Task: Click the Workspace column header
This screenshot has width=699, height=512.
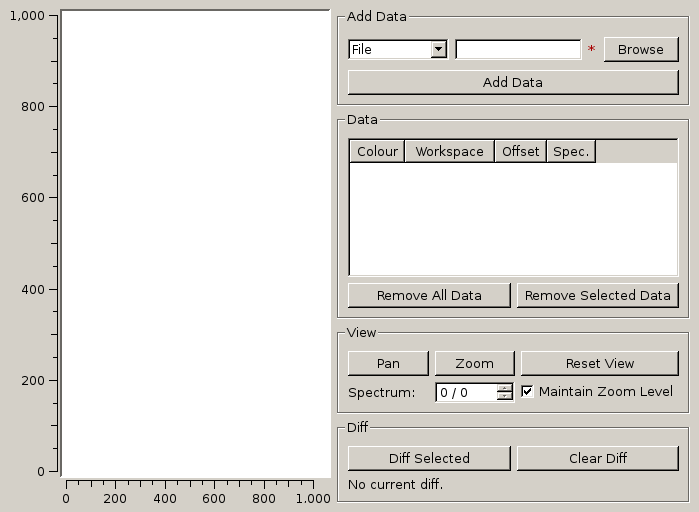Action: point(449,151)
